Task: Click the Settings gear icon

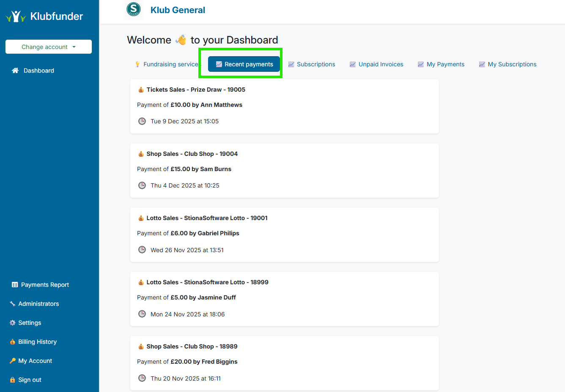Action: coord(13,323)
